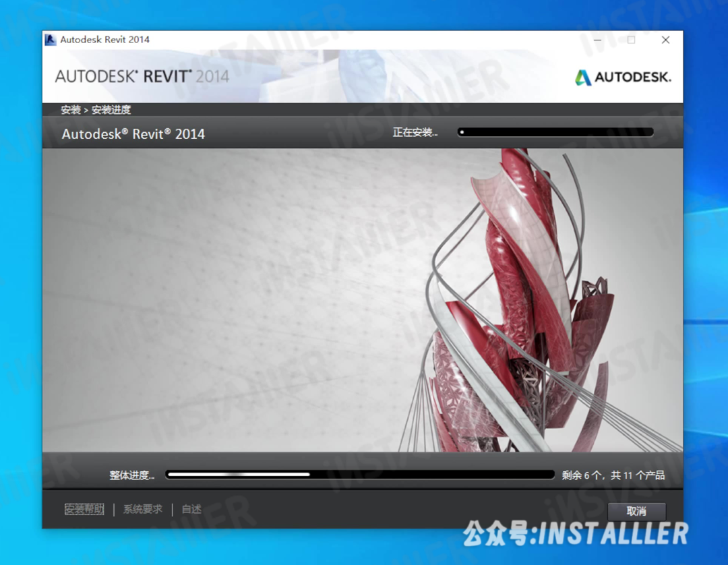
Task: Open the 安装帮助 help link
Action: point(84,509)
